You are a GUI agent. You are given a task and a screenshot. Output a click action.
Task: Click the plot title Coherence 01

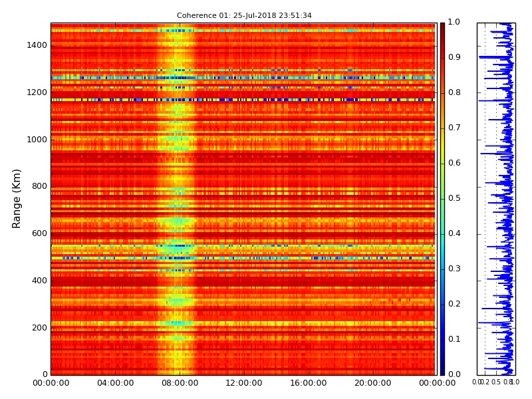[244, 15]
